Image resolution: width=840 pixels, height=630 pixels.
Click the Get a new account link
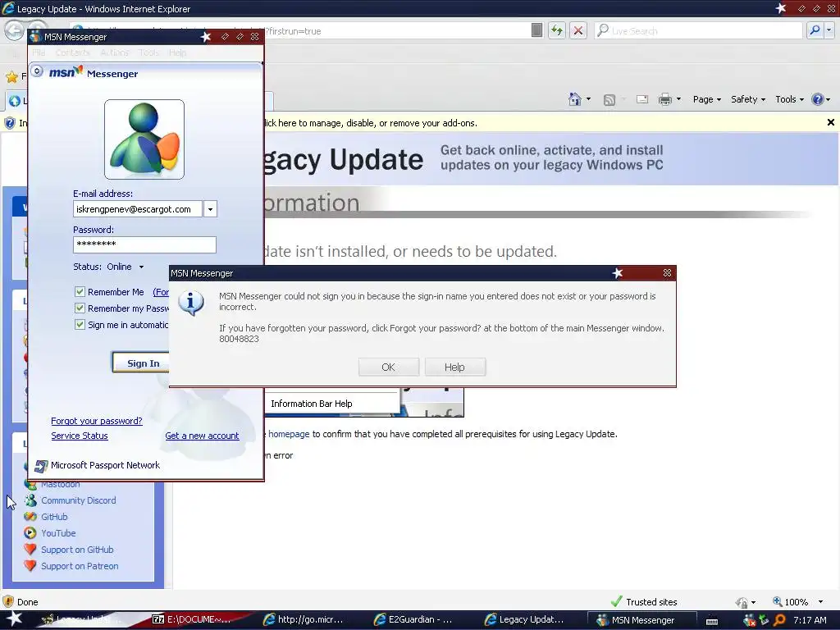coord(202,436)
